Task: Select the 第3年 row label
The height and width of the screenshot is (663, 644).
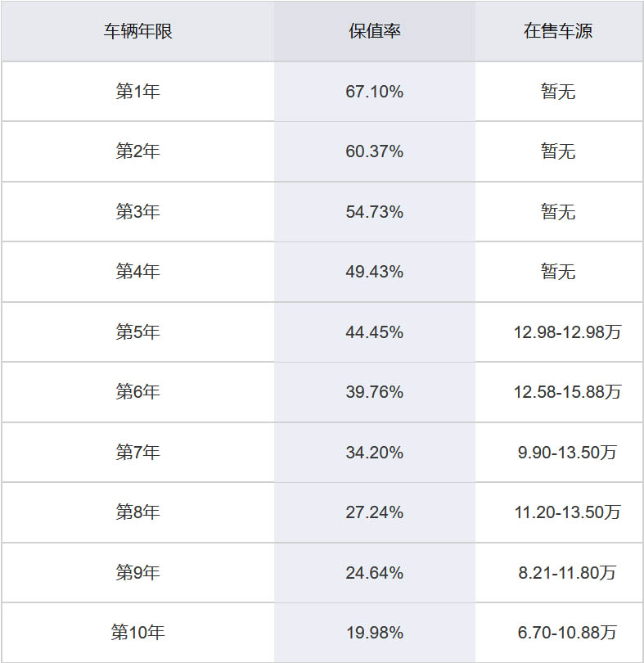Action: click(137, 211)
